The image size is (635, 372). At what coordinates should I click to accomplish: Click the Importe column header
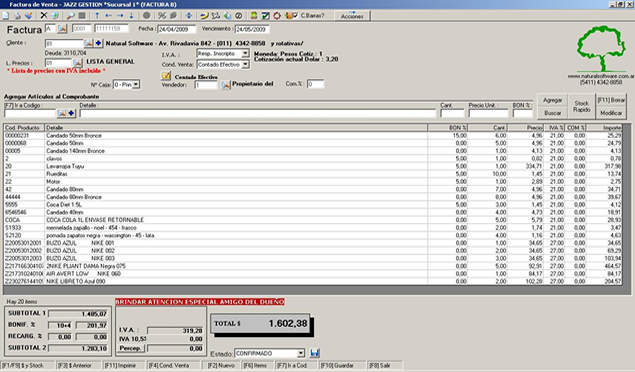pyautogui.click(x=605, y=128)
